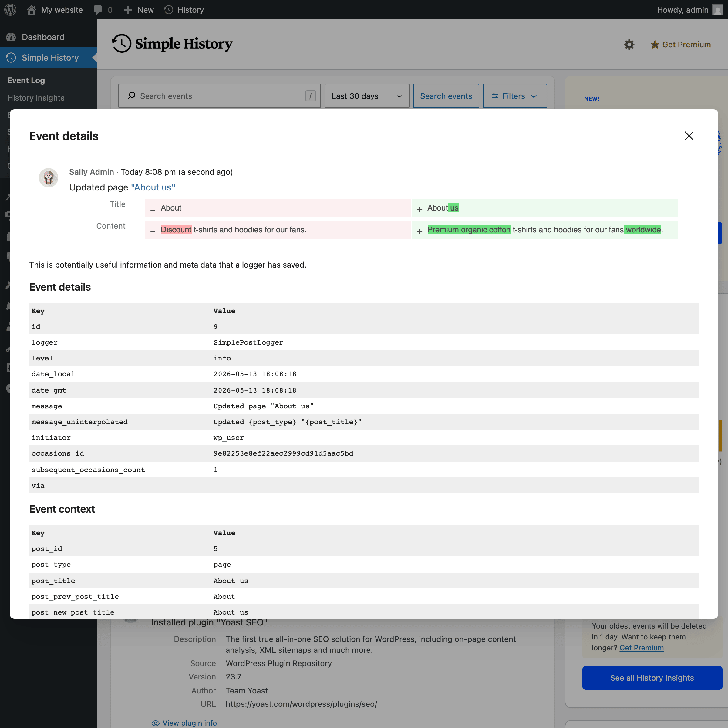Select the date_local value 2026-05-13 18:08:18
Viewport: 728px width, 728px height.
pyautogui.click(x=255, y=374)
